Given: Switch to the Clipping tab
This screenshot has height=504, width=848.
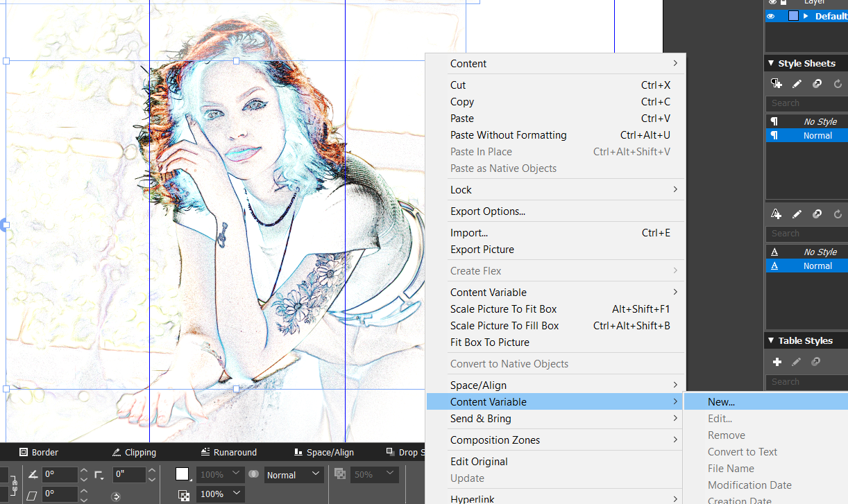Looking at the screenshot, I should click(x=134, y=452).
